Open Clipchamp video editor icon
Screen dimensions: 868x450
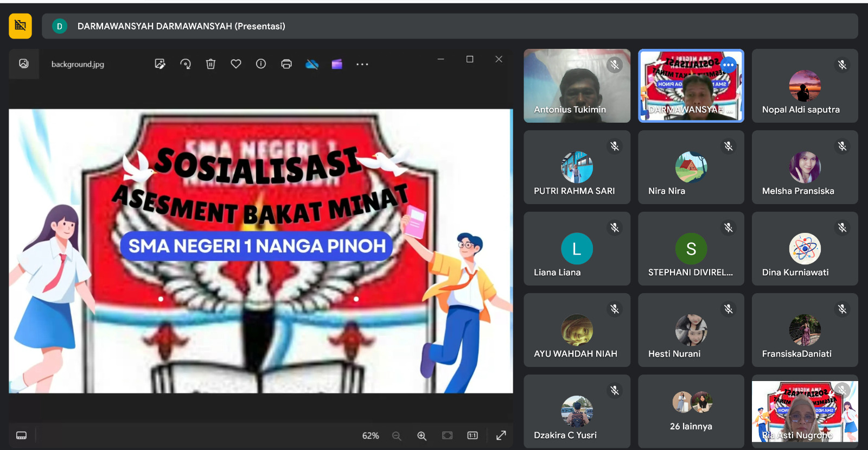coord(337,64)
